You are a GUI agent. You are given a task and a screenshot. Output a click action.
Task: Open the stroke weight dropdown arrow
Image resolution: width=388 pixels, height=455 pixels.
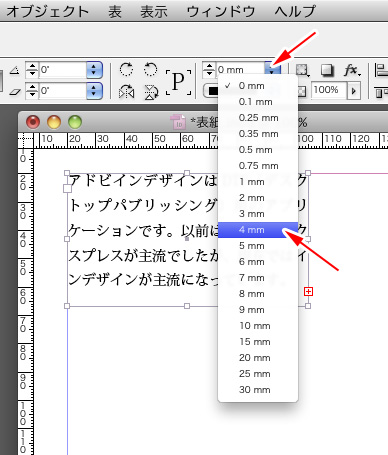click(272, 69)
